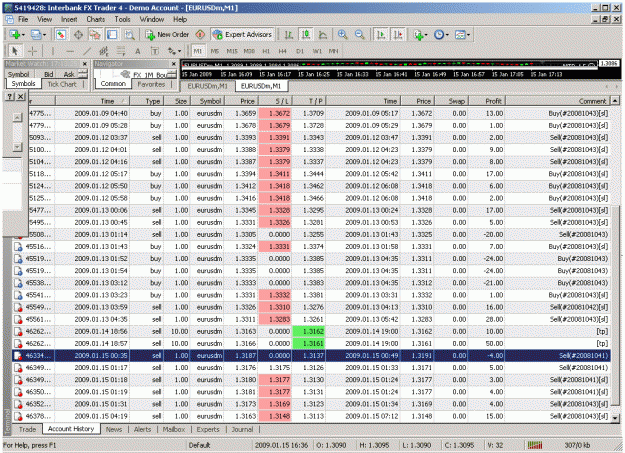This screenshot has width=625, height=453.
Task: Toggle the M30 timeframe
Action: click(249, 51)
